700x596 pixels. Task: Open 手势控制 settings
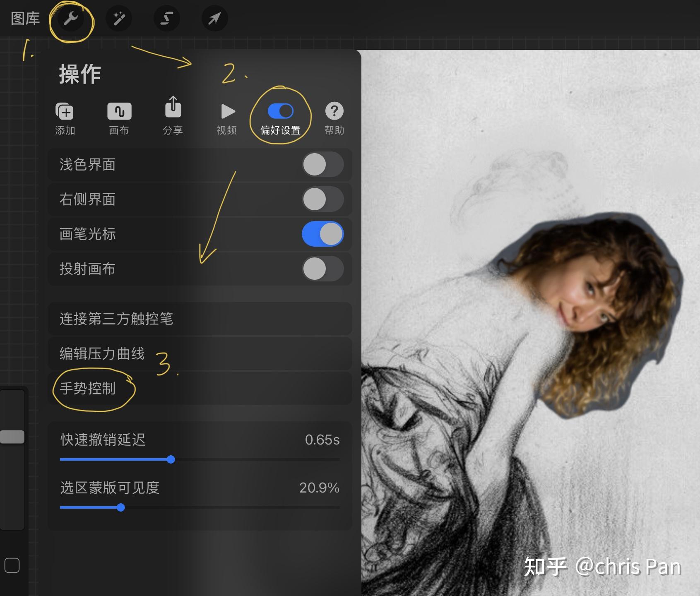[200, 388]
